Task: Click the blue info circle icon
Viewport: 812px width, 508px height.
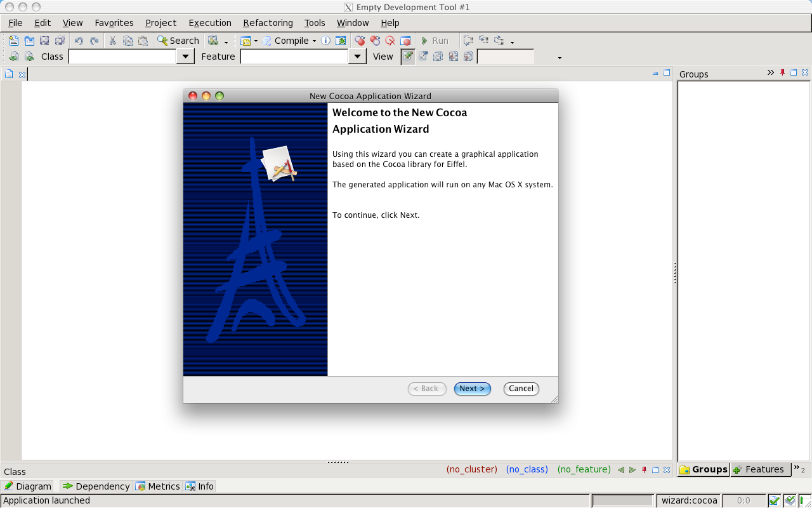Action: 325,41
